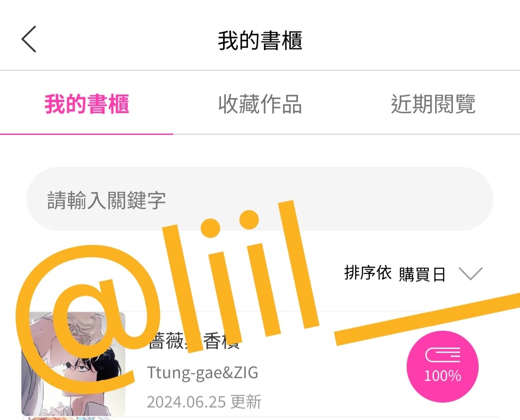The height and width of the screenshot is (420, 520).
Task: Select the pink 我的書櫃 tab
Action: 87,104
